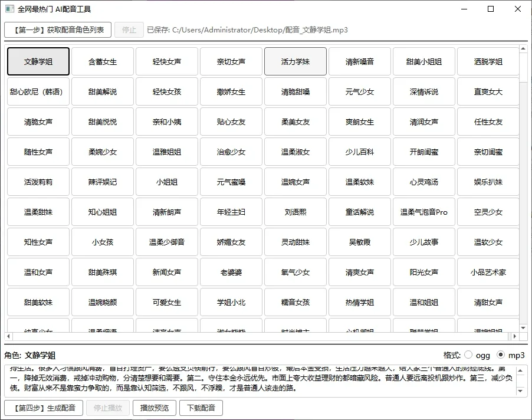Choose the 少儿故事 voice role
This screenshot has width=532, height=420.
(x=424, y=242)
